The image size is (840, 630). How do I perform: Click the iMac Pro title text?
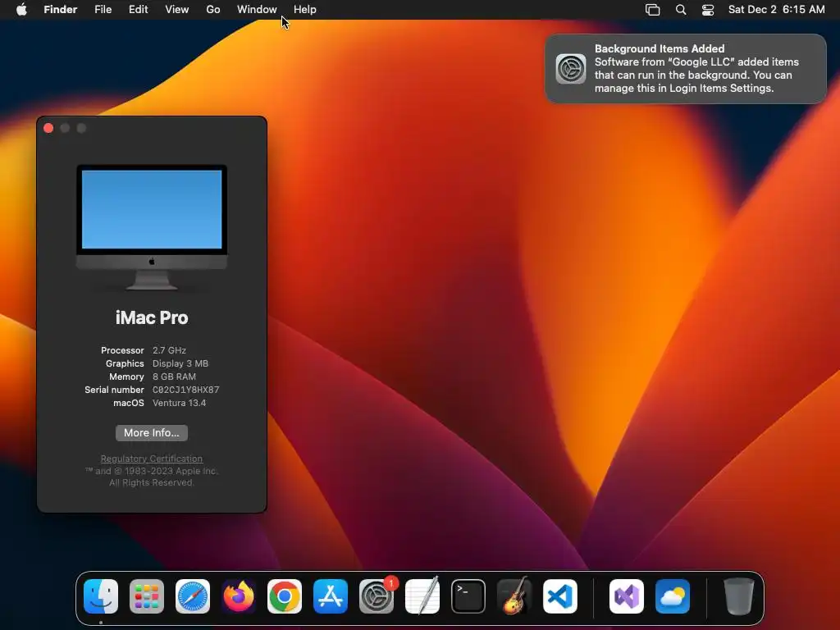click(152, 317)
